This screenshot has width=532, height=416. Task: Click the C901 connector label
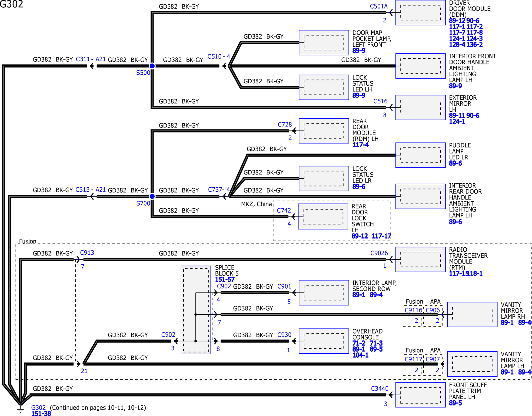click(x=284, y=286)
